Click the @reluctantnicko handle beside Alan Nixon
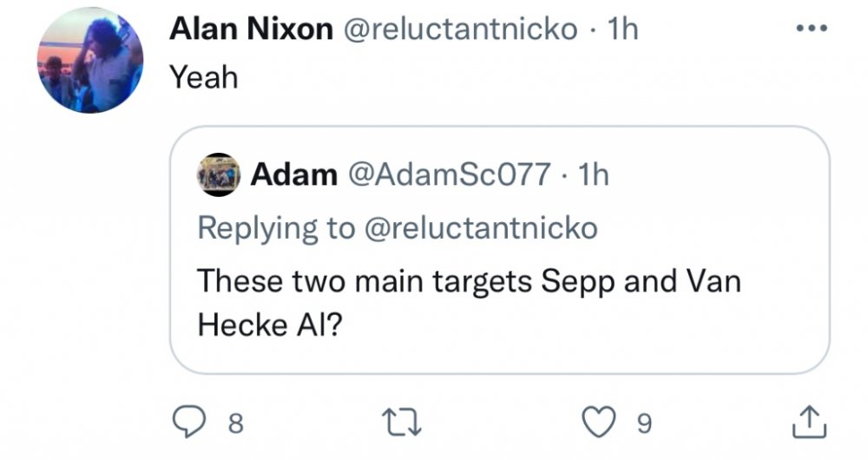868x460 pixels. (462, 30)
